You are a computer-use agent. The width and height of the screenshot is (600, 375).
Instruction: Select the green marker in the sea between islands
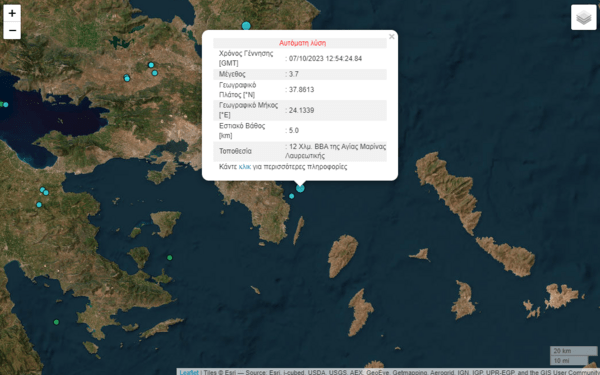(x=170, y=258)
